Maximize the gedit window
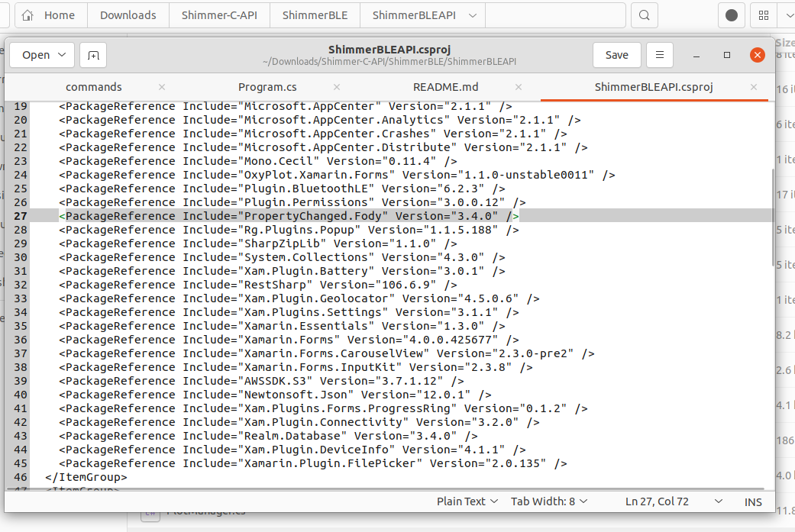 point(727,55)
